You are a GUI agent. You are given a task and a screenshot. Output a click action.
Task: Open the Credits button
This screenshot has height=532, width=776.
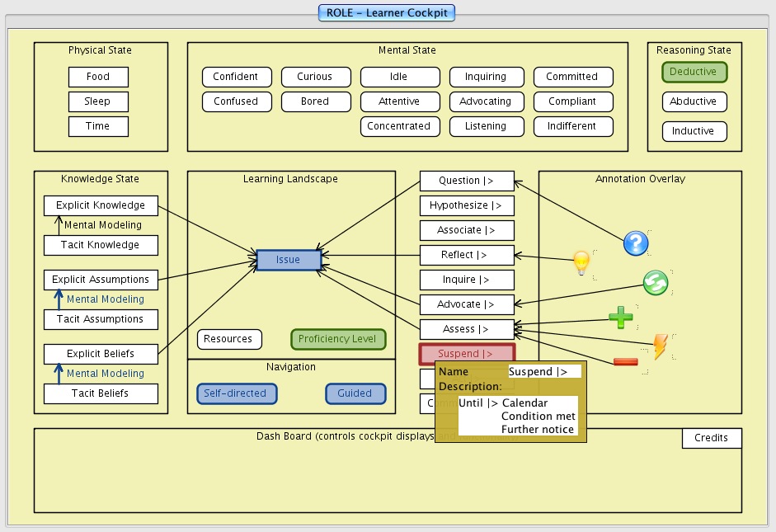coord(711,438)
